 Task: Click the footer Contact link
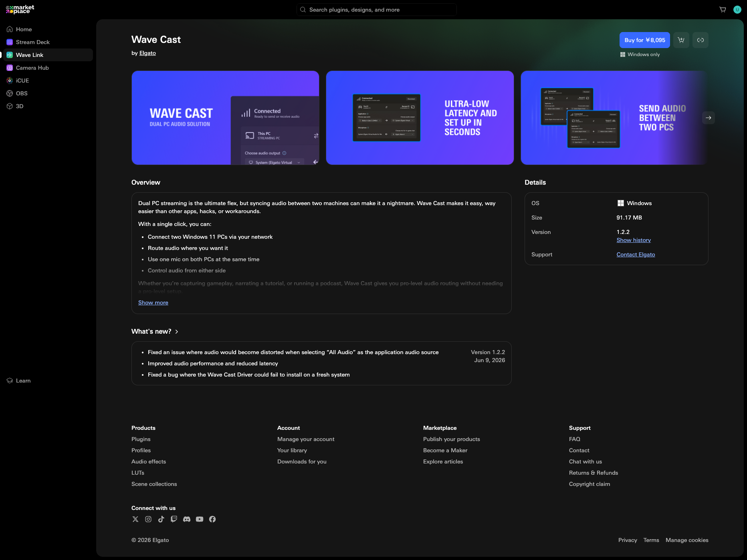pyautogui.click(x=579, y=450)
